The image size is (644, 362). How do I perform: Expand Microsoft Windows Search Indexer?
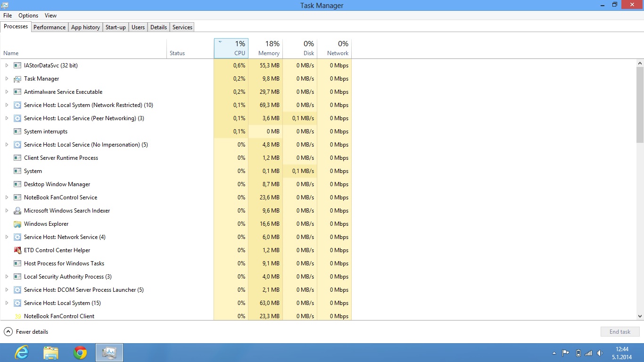(x=7, y=211)
